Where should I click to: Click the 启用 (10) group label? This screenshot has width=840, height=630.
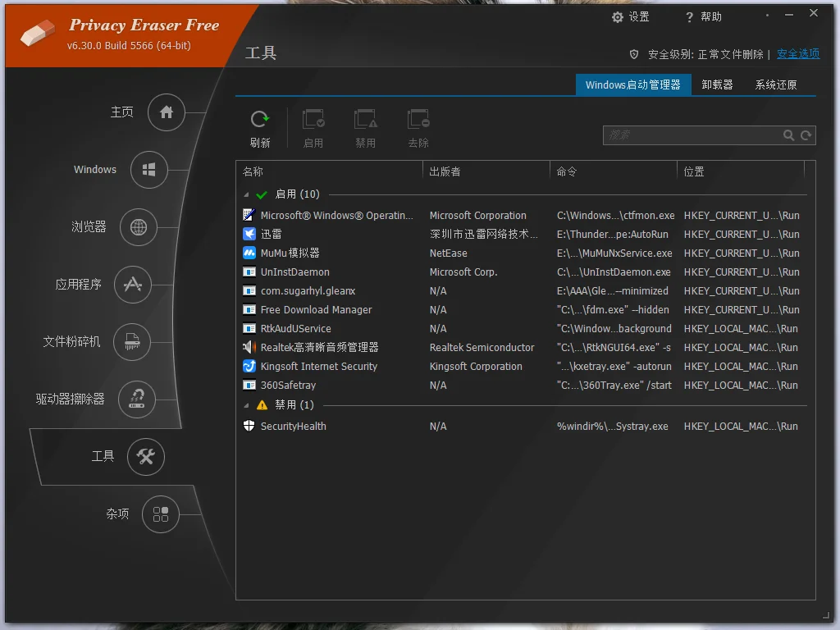click(x=297, y=194)
